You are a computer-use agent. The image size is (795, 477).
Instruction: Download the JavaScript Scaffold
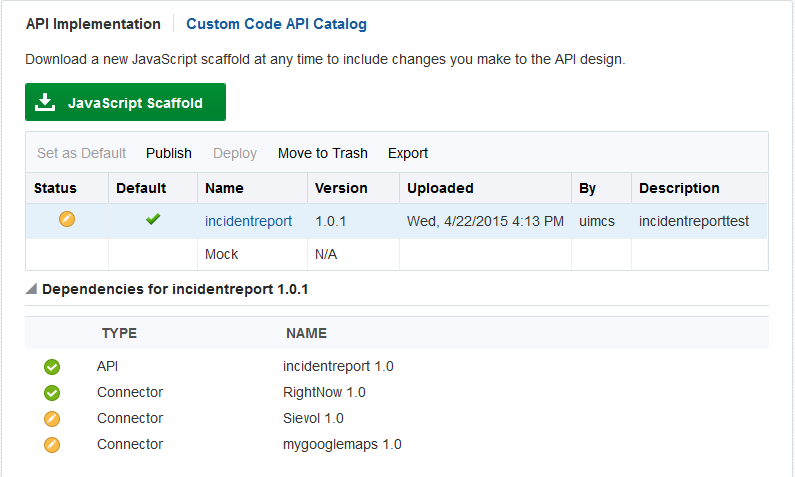coord(125,102)
